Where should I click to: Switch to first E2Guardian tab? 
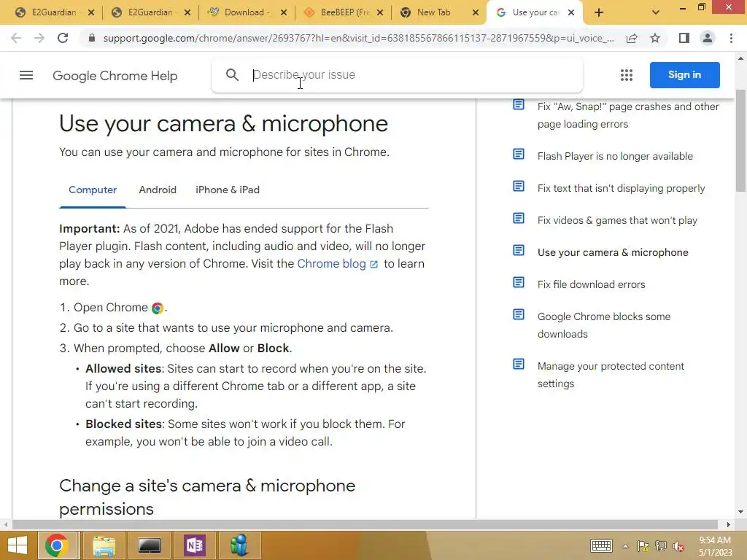(x=54, y=12)
